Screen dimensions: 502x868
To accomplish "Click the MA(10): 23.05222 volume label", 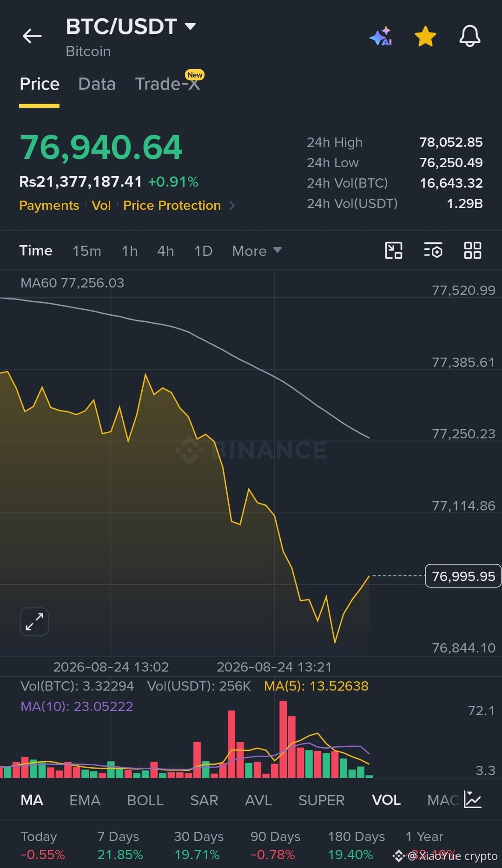I will [77, 706].
